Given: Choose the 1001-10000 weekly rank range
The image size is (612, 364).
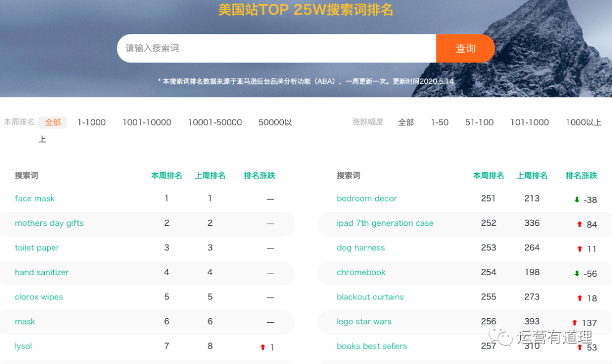Looking at the screenshot, I should coord(147,122).
